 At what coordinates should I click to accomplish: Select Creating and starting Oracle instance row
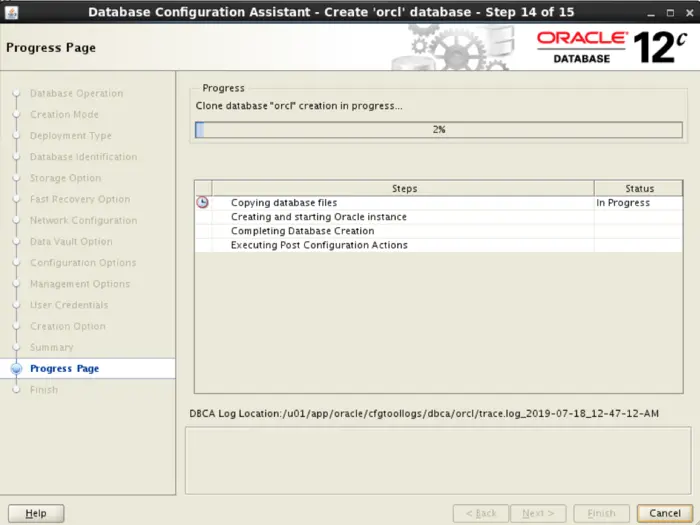coord(439,217)
